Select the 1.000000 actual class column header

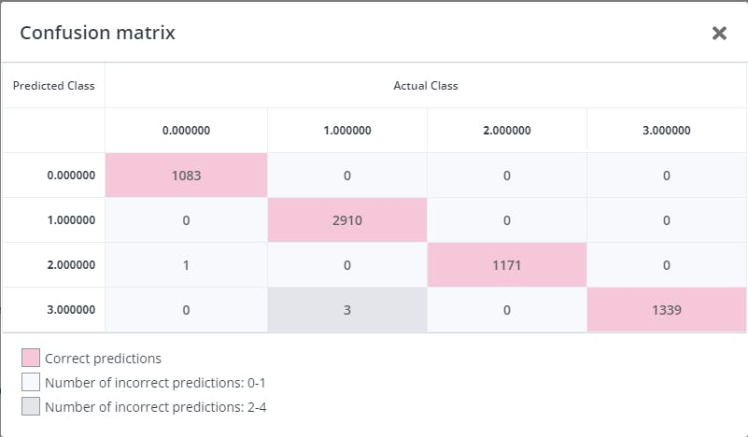coord(347,130)
